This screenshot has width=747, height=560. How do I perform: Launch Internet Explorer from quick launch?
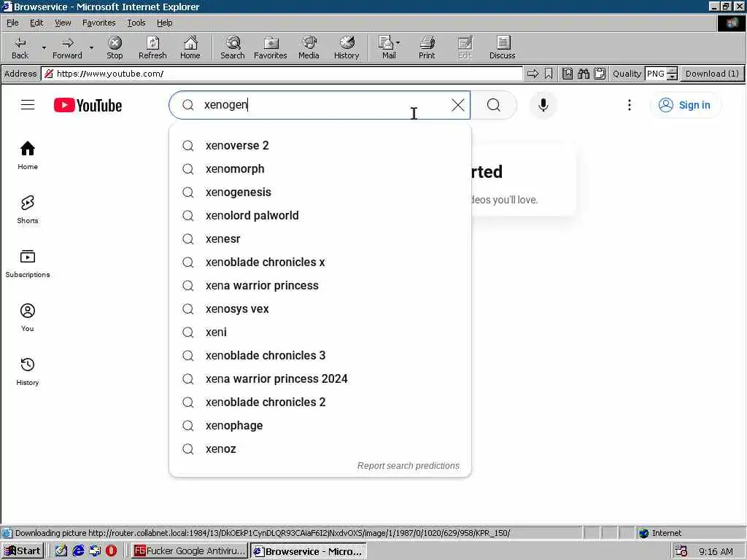pyautogui.click(x=78, y=551)
